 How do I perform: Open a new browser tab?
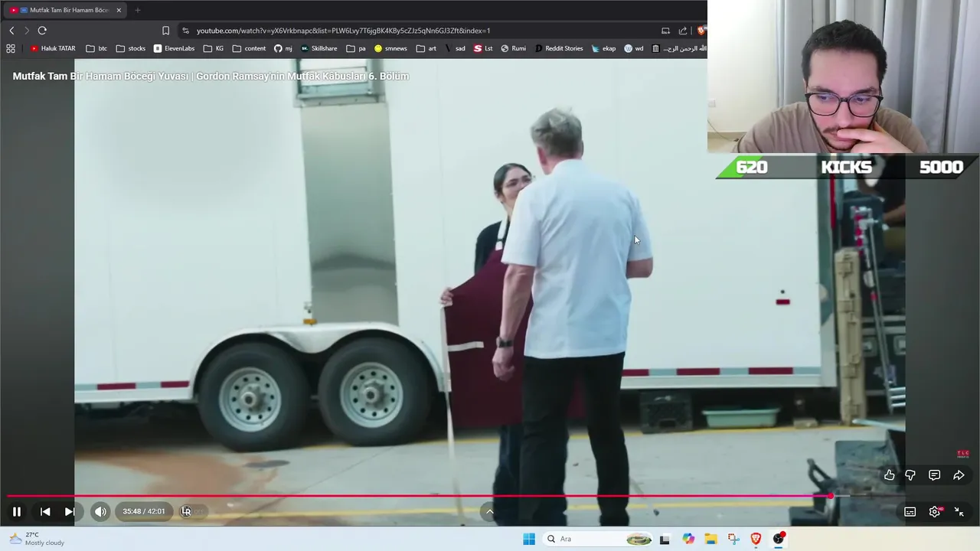138,10
